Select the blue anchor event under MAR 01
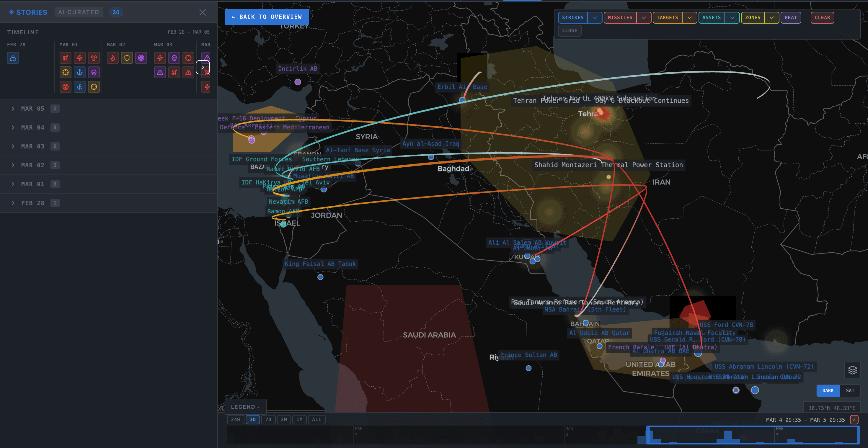 pyautogui.click(x=79, y=72)
